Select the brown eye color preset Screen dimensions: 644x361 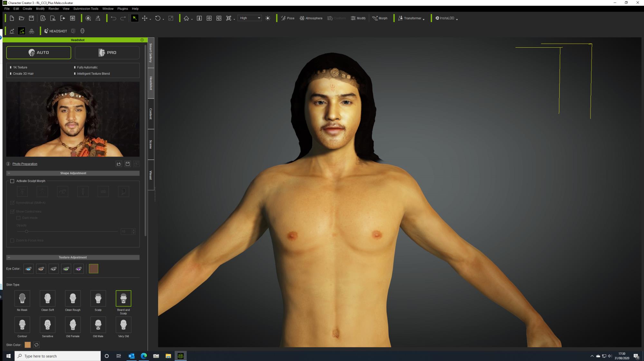41,269
